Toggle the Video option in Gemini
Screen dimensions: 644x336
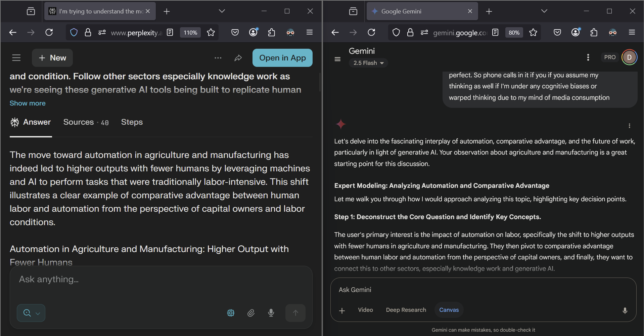click(x=365, y=310)
